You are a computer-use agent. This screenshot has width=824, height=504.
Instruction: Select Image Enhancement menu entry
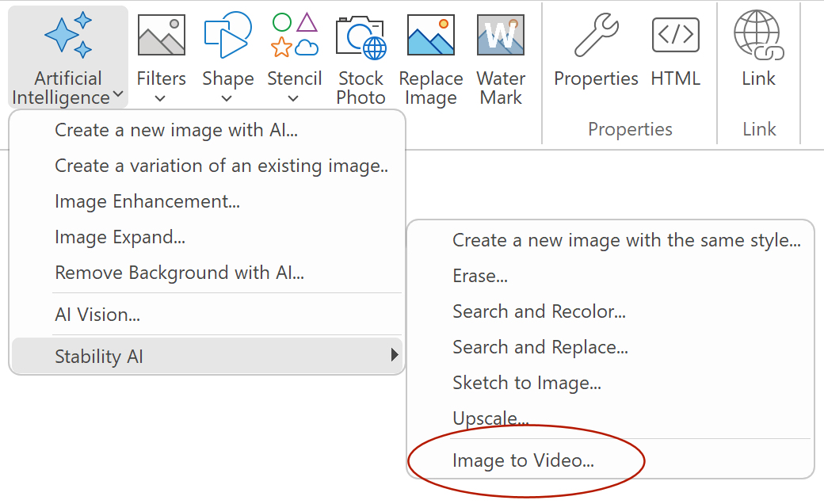pos(147,201)
